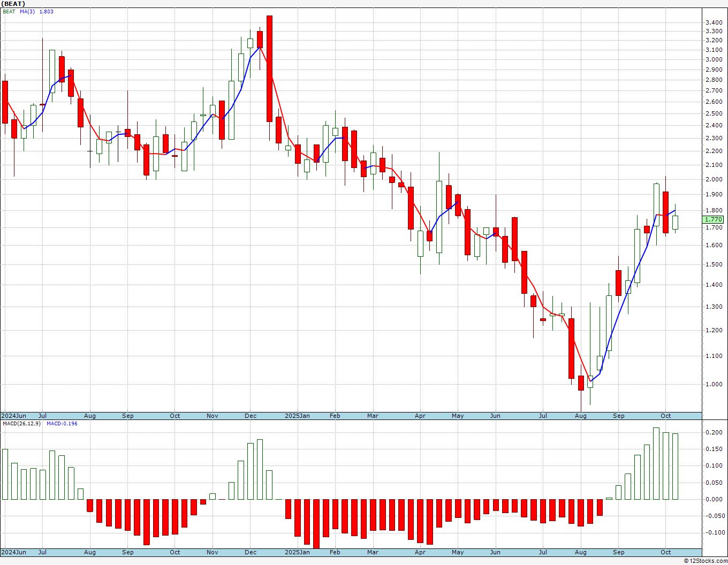Select the 1.500 price axis label
The image size is (728, 565).
714,264
